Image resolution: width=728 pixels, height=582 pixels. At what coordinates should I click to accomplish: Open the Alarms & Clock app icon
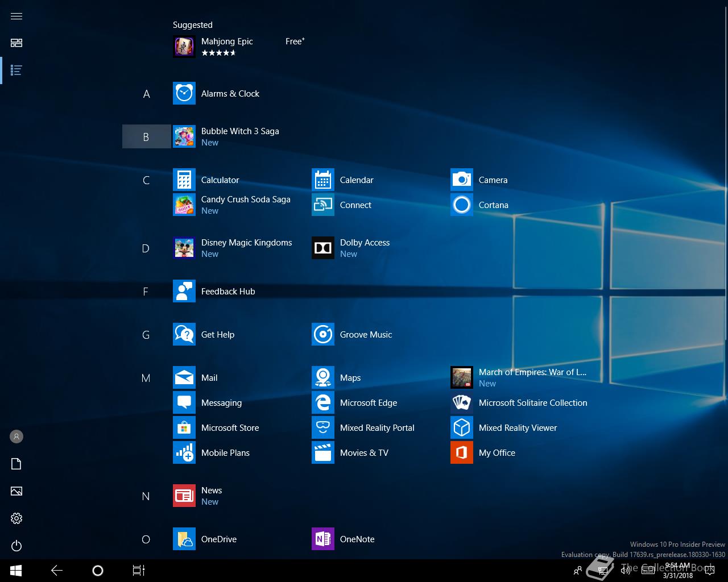184,93
